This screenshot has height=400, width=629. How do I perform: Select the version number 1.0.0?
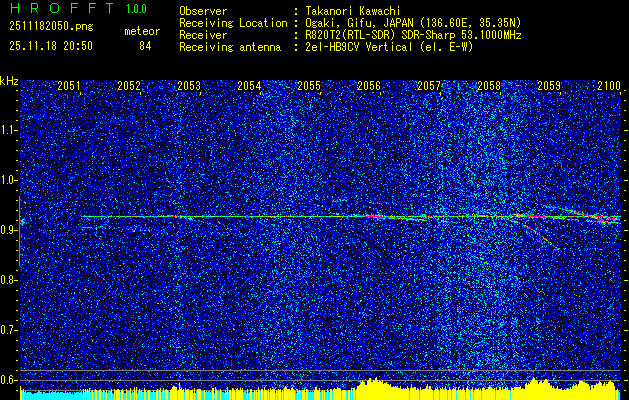click(136, 9)
